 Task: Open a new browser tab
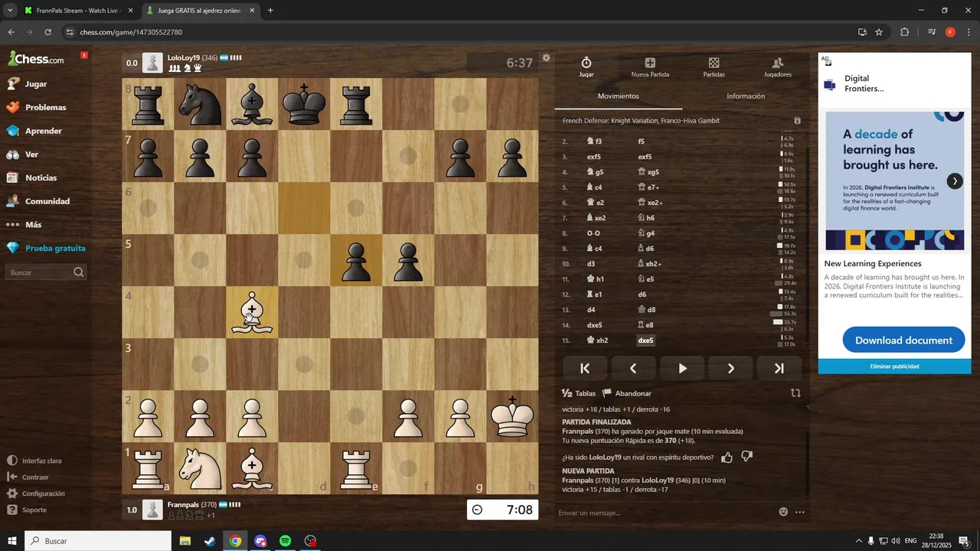coord(270,11)
